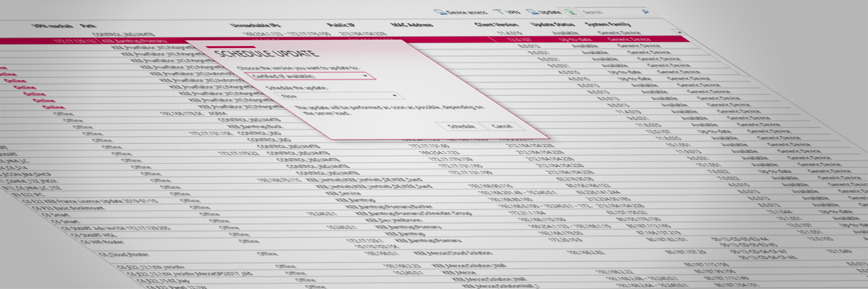Viewport: 868px width, 289px height.
Task: Sort by the Update Status column header
Action: coord(552,24)
